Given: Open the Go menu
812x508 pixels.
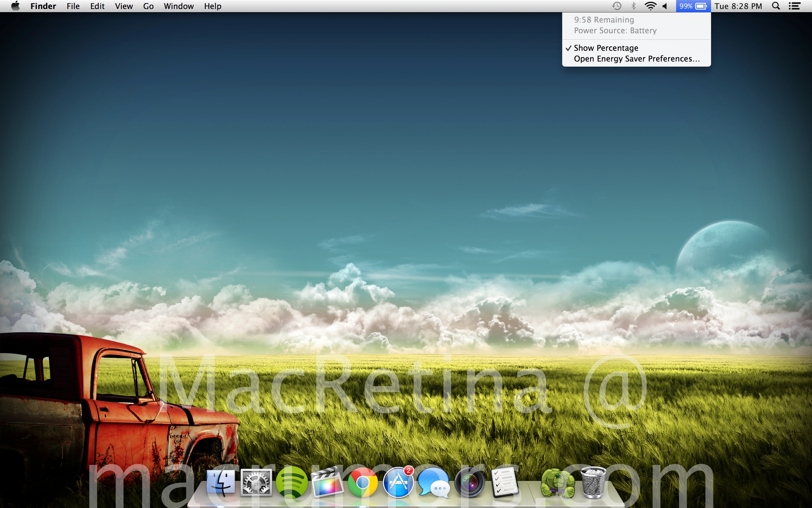Looking at the screenshot, I should (148, 6).
